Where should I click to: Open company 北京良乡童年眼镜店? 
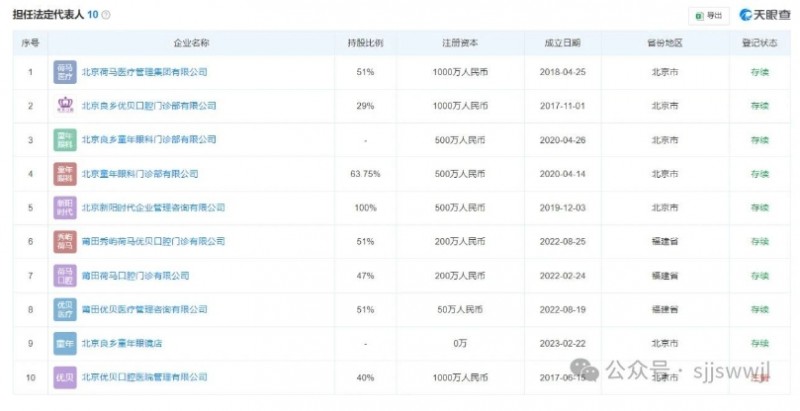(x=122, y=343)
